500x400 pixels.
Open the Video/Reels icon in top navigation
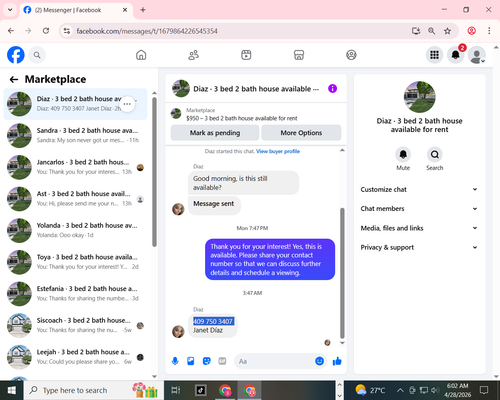pyautogui.click(x=246, y=55)
